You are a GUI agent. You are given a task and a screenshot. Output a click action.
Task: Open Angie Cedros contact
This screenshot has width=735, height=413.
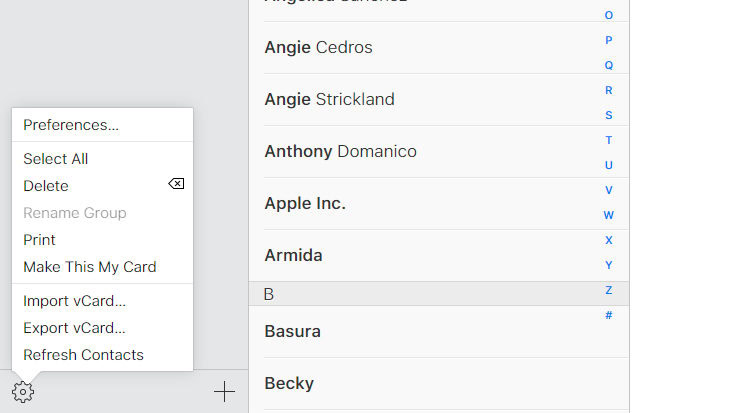[318, 47]
